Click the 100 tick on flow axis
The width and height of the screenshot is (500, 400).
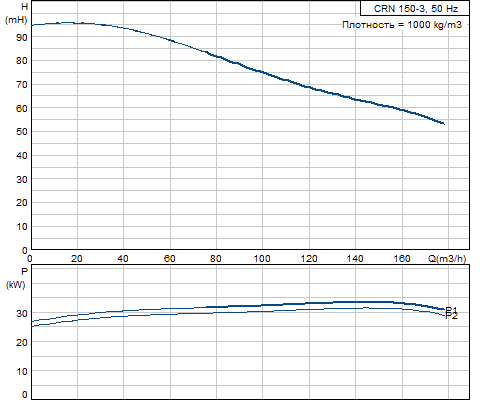coord(262,258)
